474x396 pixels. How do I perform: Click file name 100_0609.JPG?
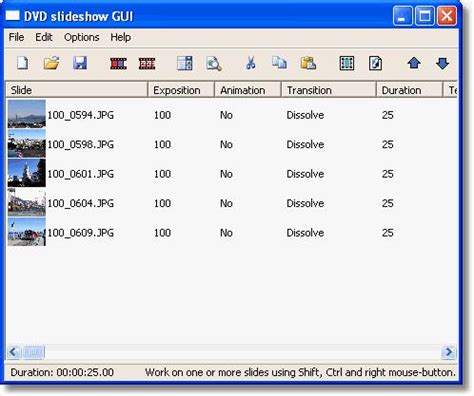(x=80, y=233)
